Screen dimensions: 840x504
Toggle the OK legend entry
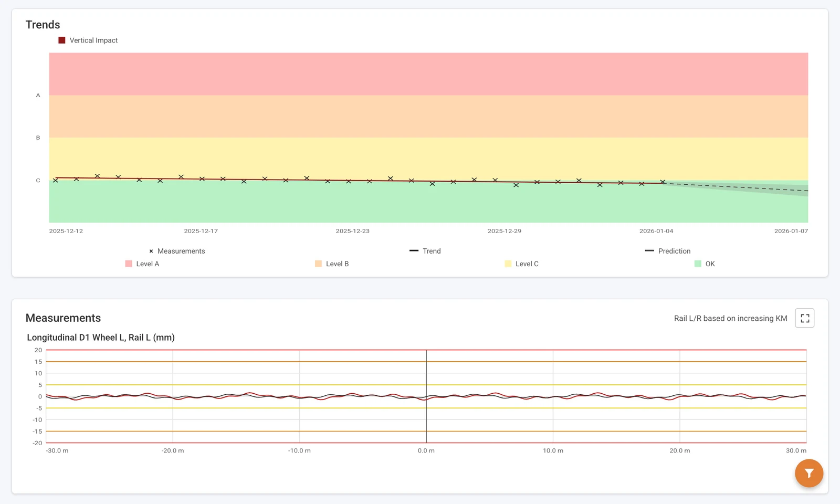point(705,264)
